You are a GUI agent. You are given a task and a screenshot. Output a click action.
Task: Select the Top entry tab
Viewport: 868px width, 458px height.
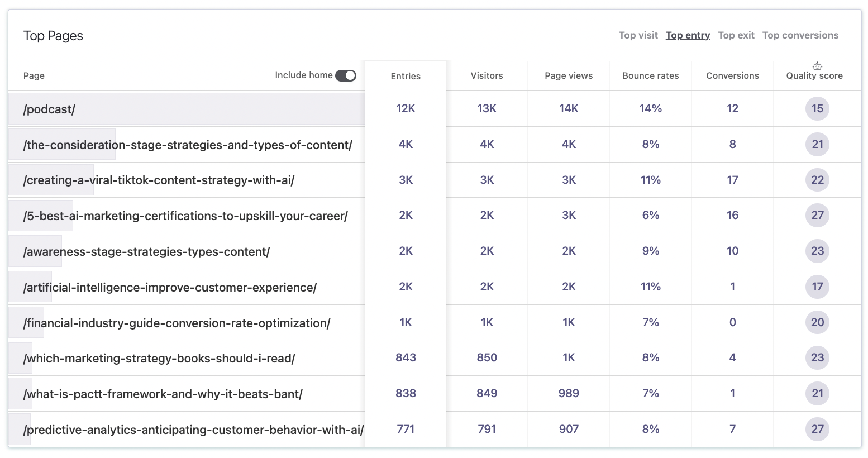pyautogui.click(x=688, y=35)
